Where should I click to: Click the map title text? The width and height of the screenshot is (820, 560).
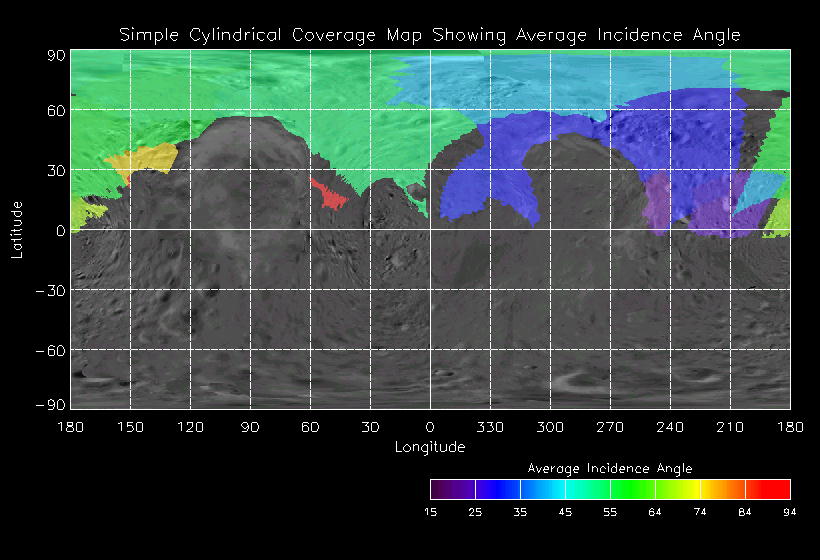[x=430, y=34]
